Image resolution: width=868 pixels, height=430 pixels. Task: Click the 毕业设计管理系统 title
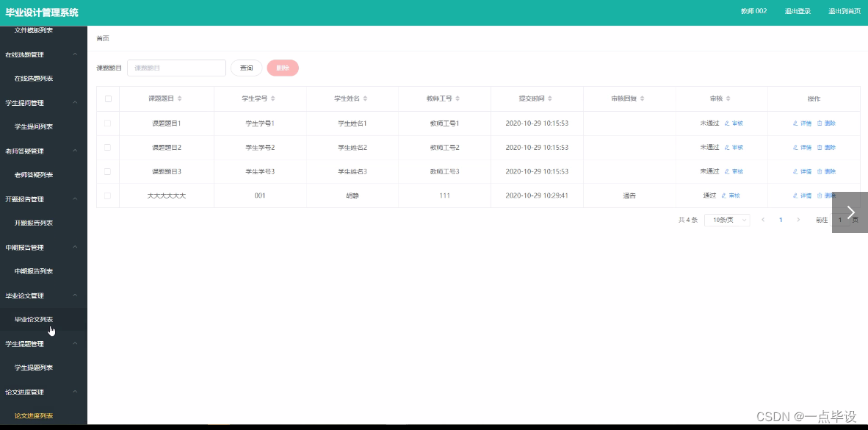point(42,12)
